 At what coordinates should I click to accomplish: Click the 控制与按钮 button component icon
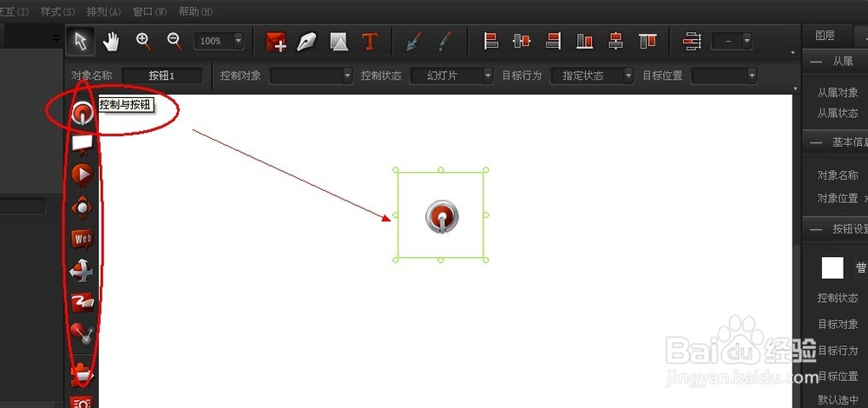[x=82, y=113]
